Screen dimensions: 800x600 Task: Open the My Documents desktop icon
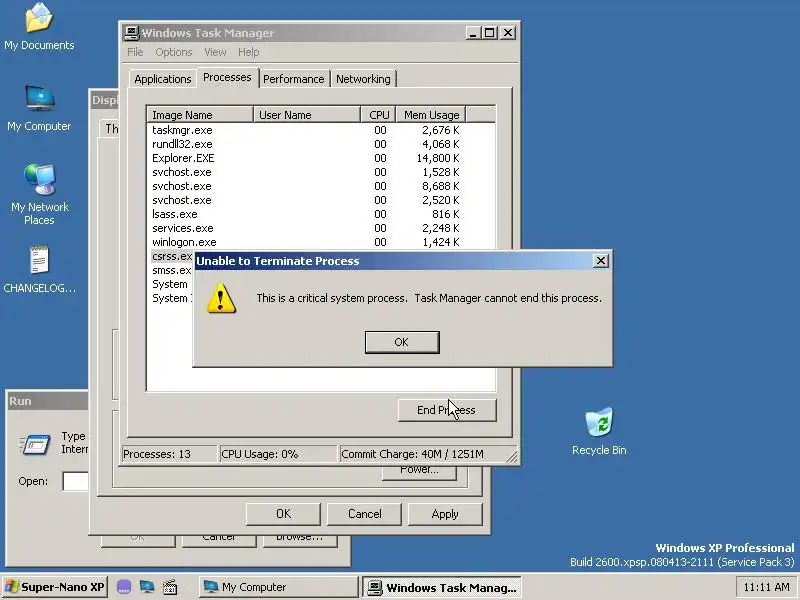coord(39,27)
